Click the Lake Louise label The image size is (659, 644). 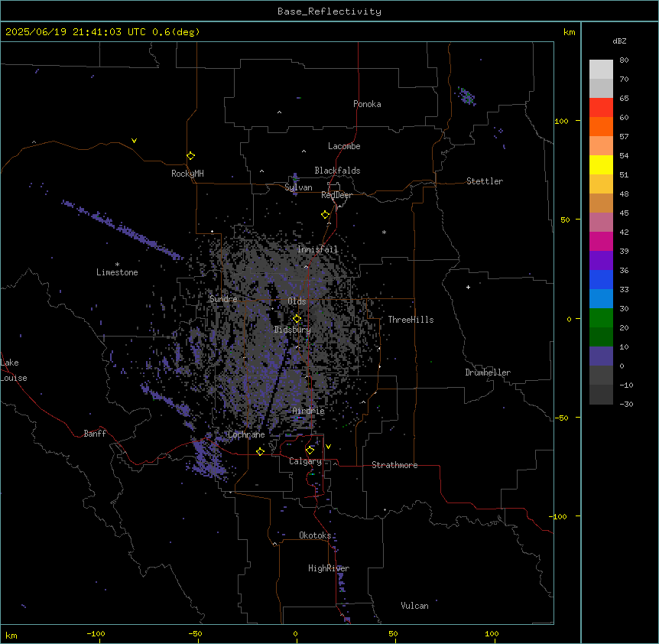pos(14,370)
